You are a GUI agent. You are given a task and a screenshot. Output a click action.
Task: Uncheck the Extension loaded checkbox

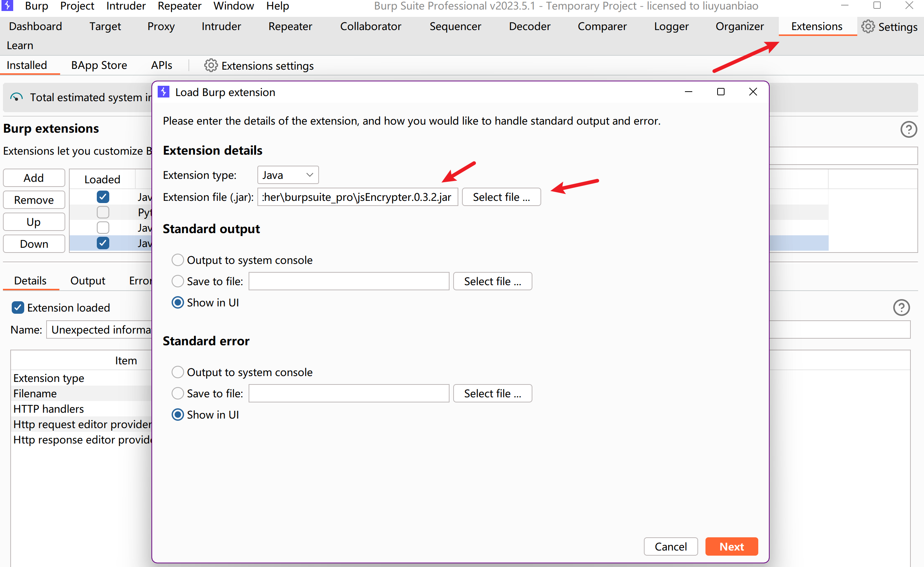[x=18, y=308]
